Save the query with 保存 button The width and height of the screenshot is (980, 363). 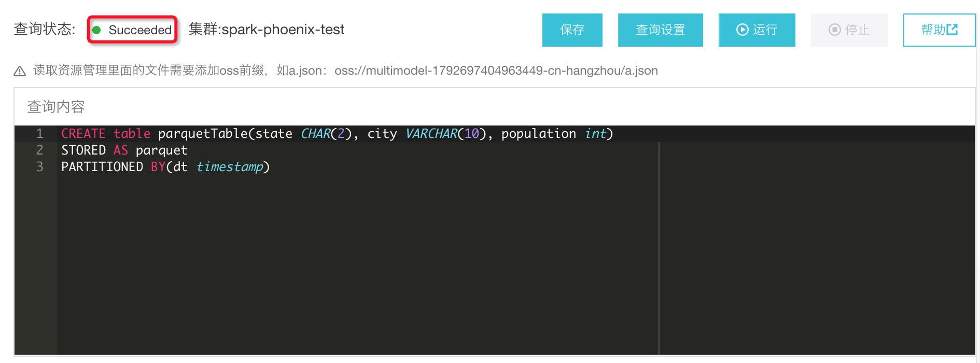(572, 30)
